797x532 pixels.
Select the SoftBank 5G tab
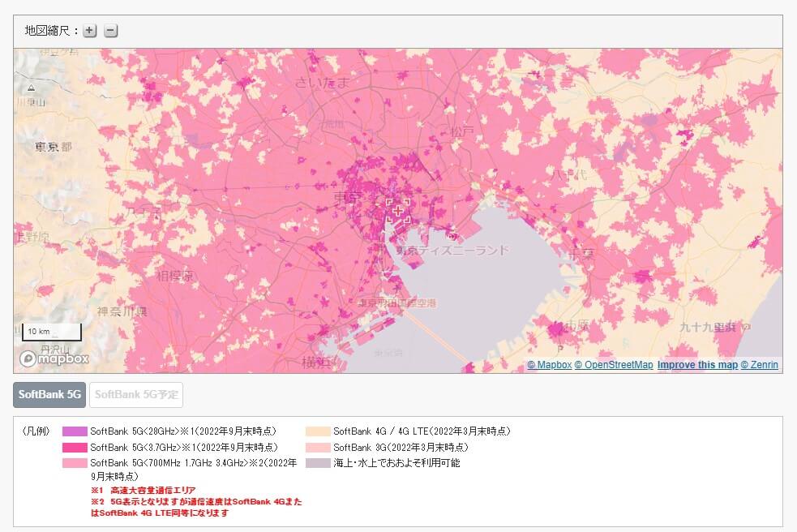tap(49, 394)
